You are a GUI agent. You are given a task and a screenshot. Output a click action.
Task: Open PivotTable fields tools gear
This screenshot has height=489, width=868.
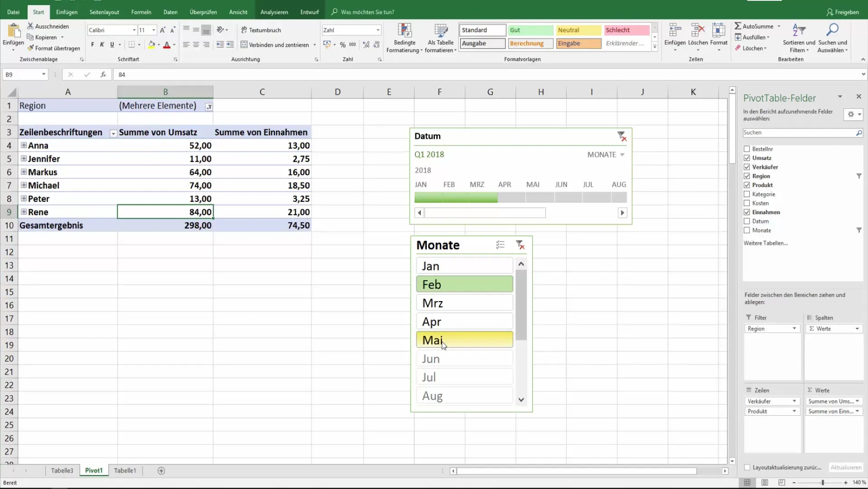click(853, 114)
